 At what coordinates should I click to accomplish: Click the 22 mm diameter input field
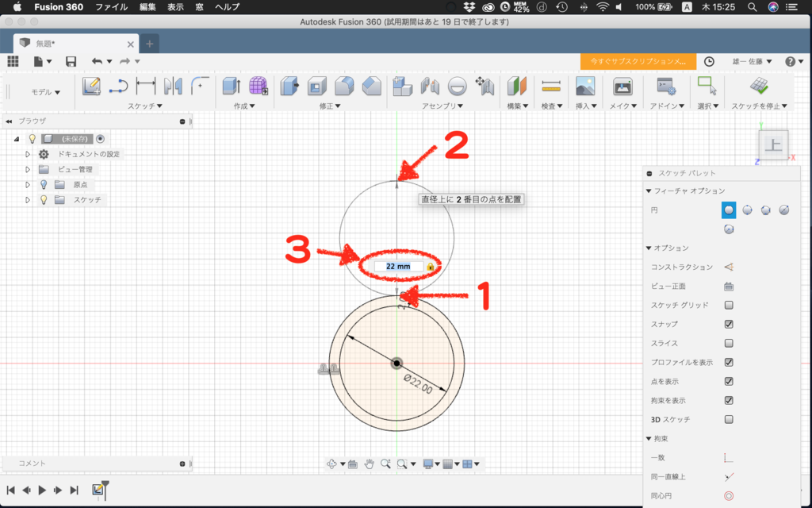398,267
